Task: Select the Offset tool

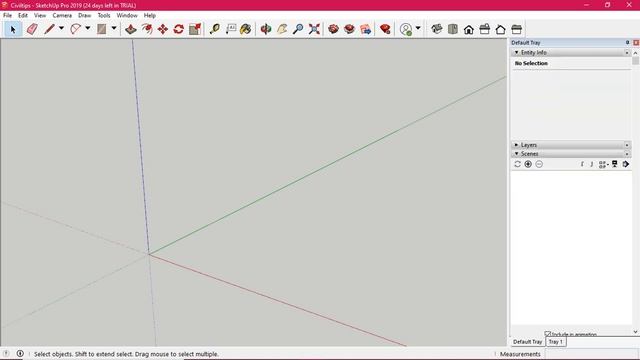Action: coord(147,29)
